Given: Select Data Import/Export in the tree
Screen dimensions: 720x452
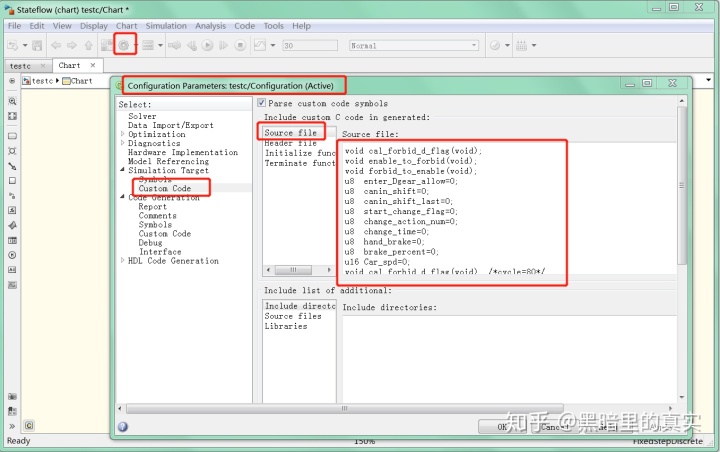Looking at the screenshot, I should click(171, 125).
